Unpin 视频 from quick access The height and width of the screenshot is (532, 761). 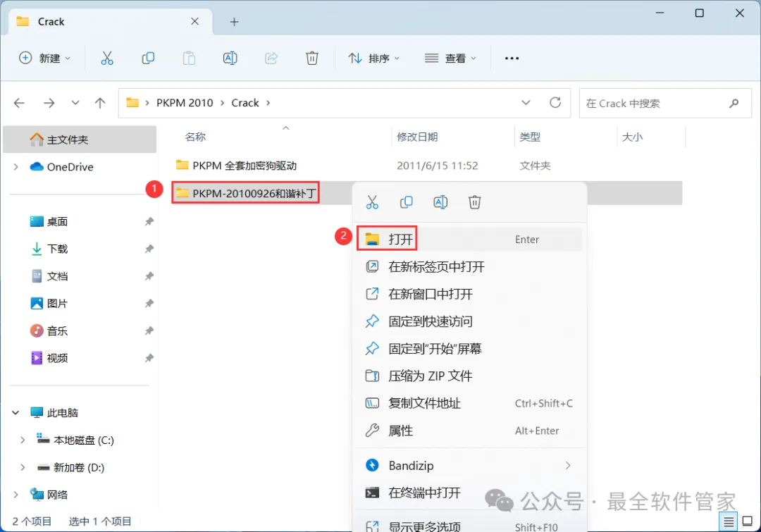coord(149,358)
